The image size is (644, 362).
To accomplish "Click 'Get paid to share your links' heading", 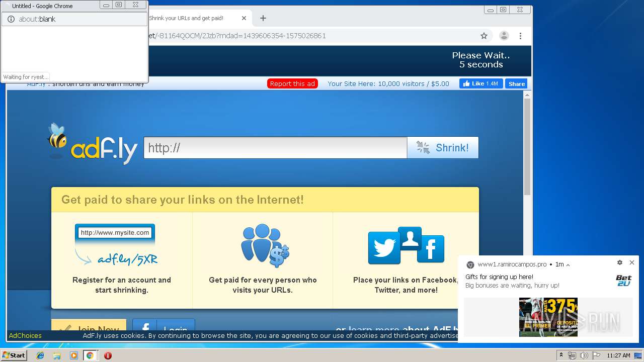I will pyautogui.click(x=183, y=200).
